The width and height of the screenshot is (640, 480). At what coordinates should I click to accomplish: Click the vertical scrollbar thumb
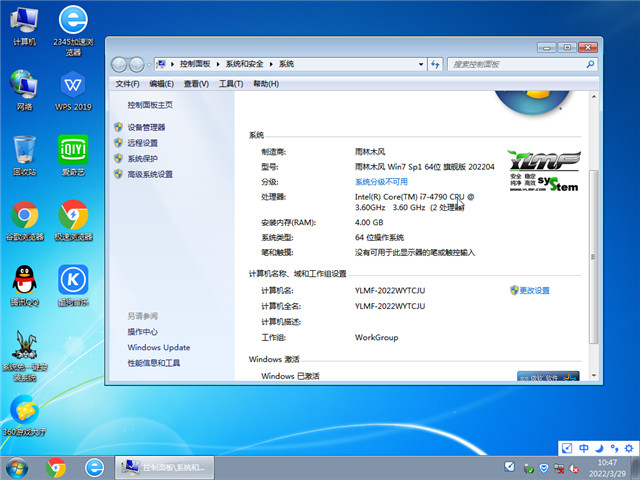pyautogui.click(x=594, y=256)
